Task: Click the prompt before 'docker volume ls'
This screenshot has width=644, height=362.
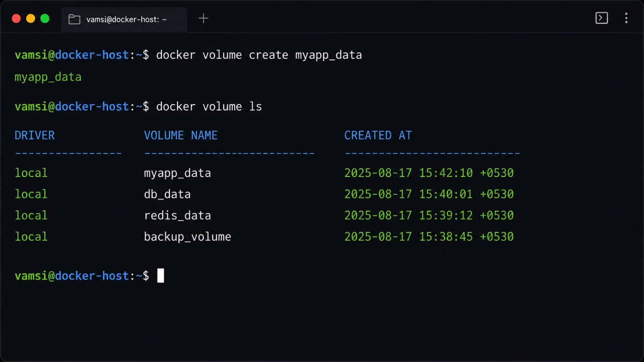Action: point(82,107)
